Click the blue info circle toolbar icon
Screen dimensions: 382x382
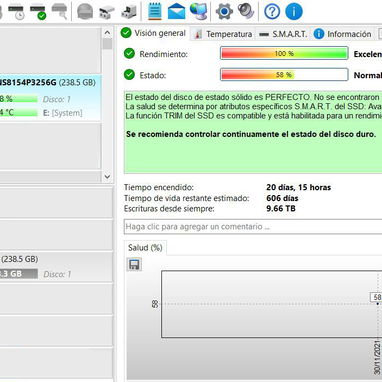click(x=293, y=12)
